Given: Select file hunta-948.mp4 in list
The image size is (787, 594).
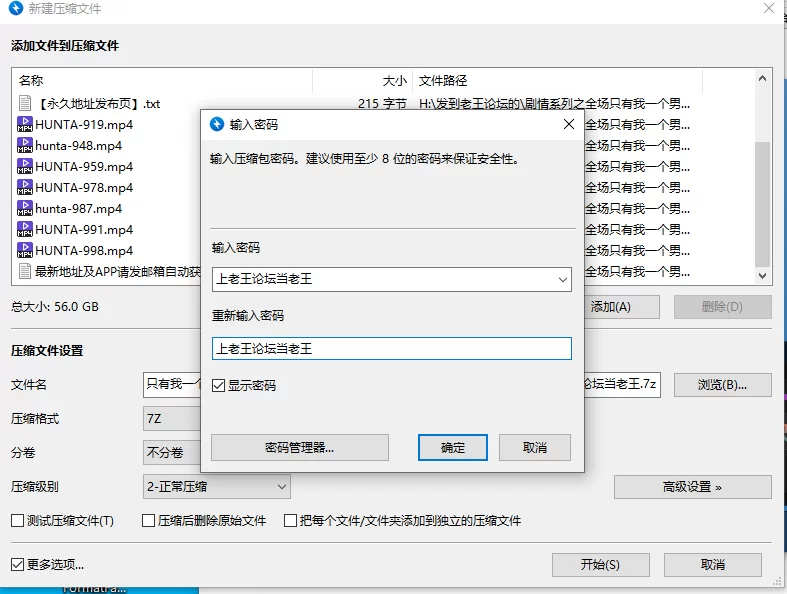Looking at the screenshot, I should click(x=78, y=146).
